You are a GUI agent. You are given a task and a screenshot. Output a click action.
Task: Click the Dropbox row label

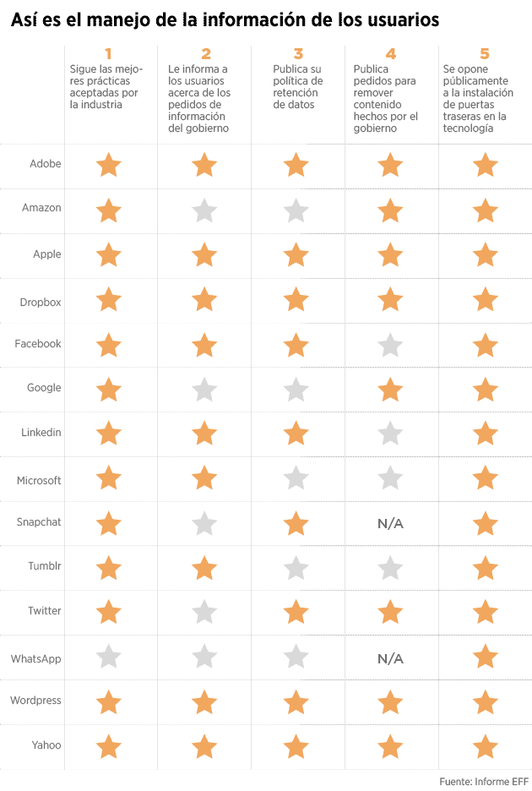(x=41, y=302)
